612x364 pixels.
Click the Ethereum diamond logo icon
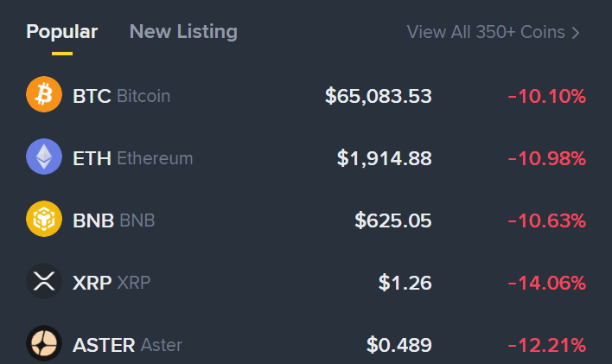(43, 157)
